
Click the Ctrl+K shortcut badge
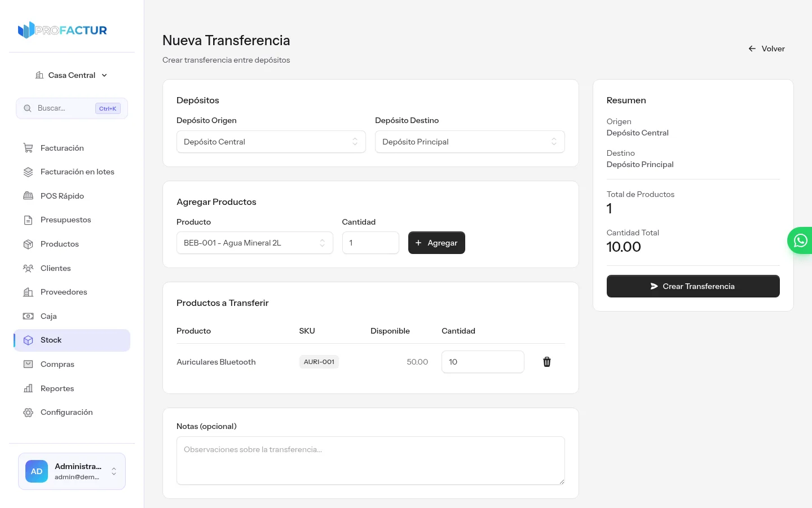(108, 108)
